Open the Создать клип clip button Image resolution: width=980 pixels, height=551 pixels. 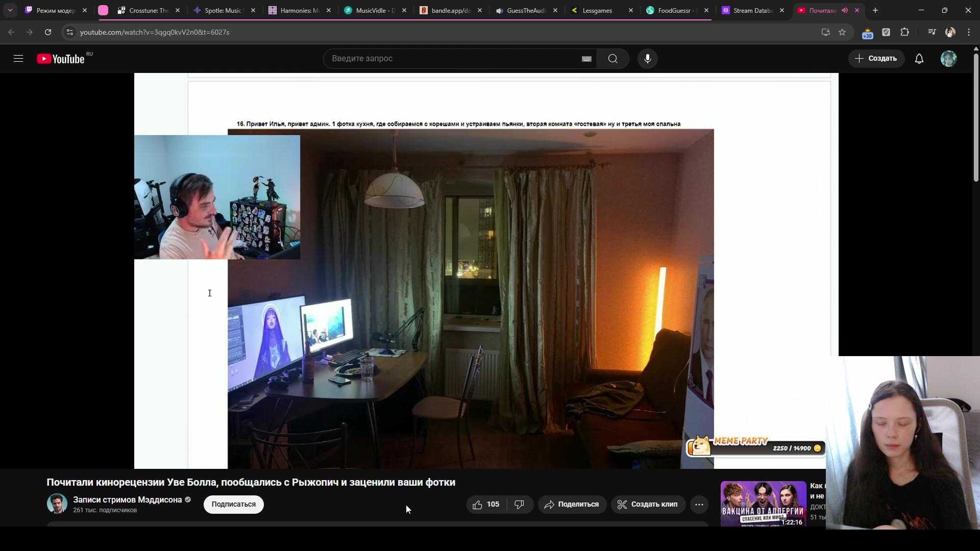(648, 505)
